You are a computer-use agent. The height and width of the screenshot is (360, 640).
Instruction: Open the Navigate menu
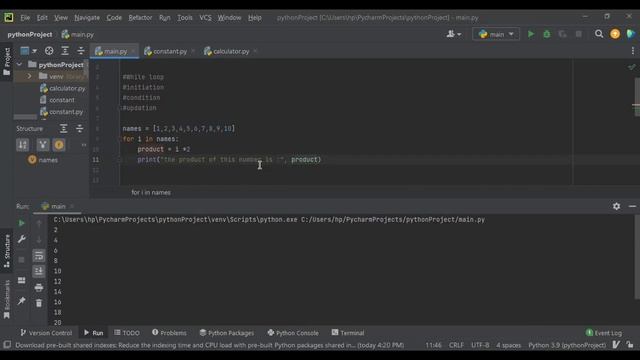click(87, 18)
